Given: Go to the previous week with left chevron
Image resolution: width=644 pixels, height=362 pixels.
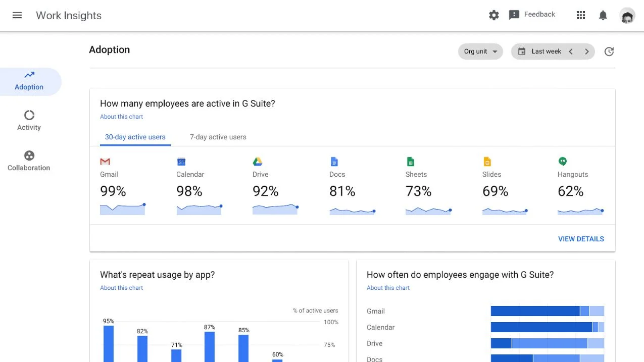Looking at the screenshot, I should [571, 51].
